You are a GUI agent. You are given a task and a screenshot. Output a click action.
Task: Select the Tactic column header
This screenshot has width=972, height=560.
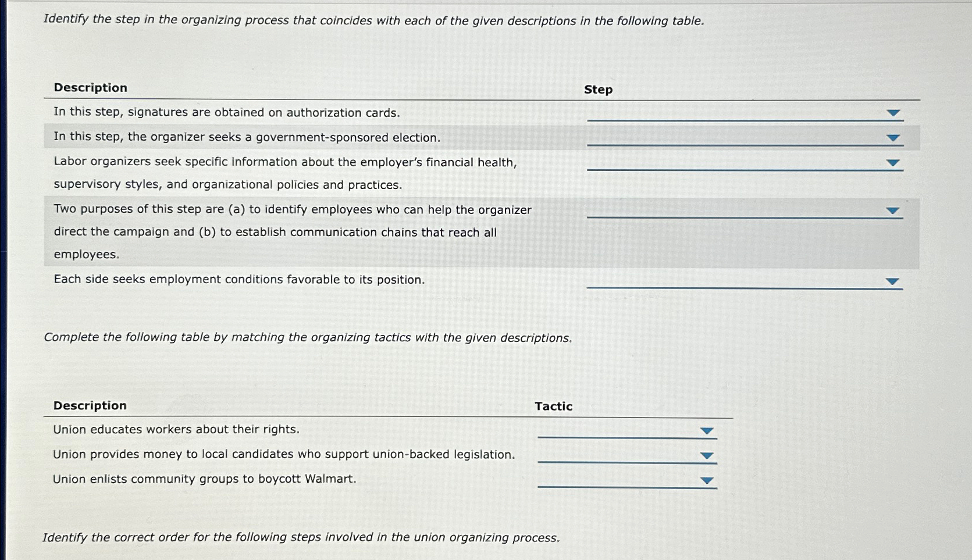click(x=553, y=406)
